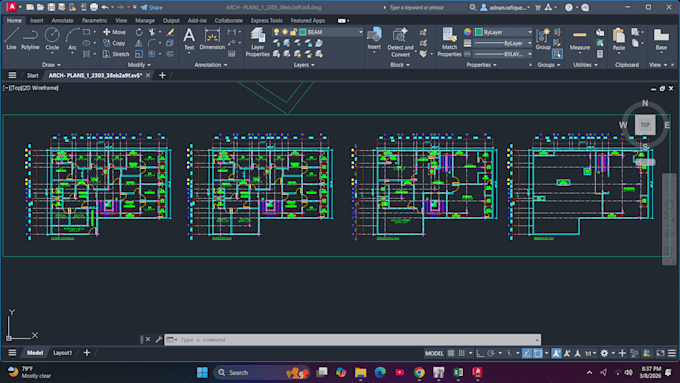This screenshot has height=383, width=680.
Task: Open the object color ByLayer dropdown
Action: pyautogui.click(x=530, y=32)
